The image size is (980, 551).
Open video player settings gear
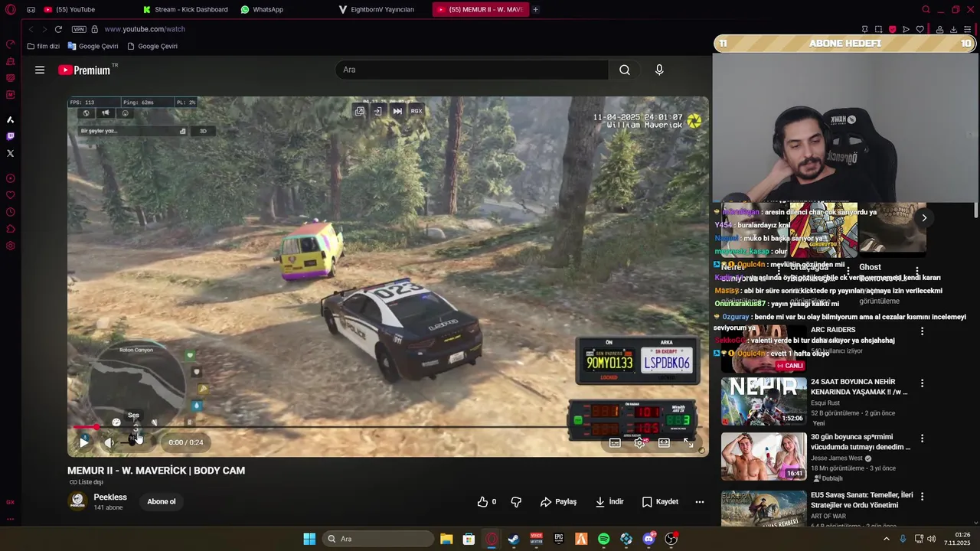click(639, 442)
